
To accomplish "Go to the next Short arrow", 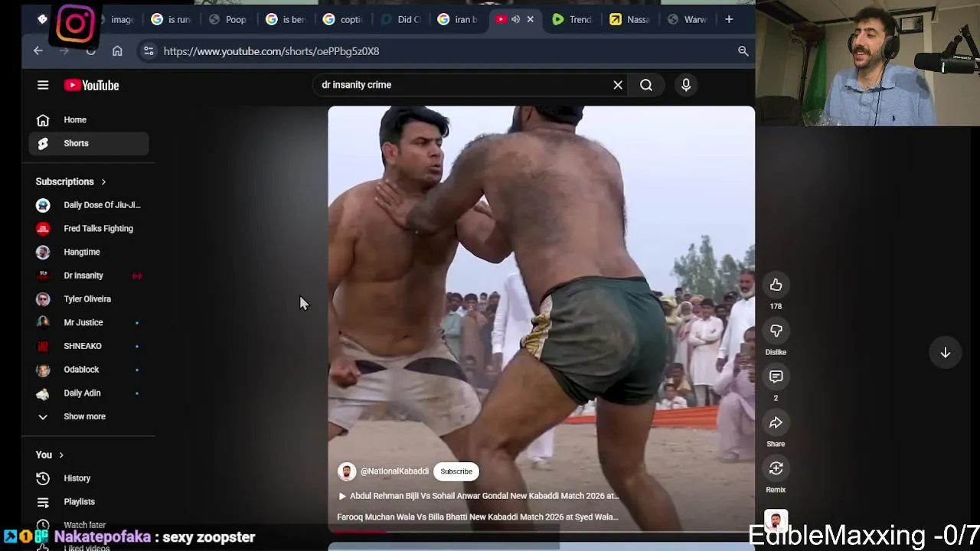I will click(945, 353).
